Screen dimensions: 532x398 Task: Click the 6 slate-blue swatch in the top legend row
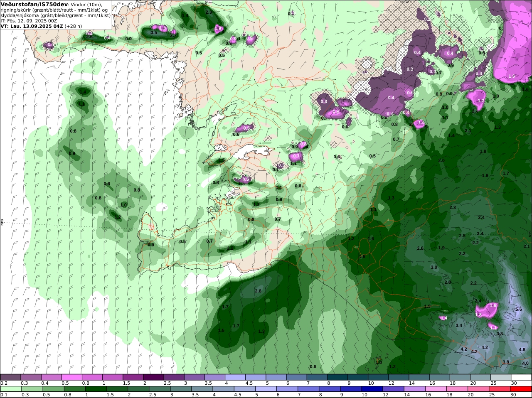[x=296, y=377]
